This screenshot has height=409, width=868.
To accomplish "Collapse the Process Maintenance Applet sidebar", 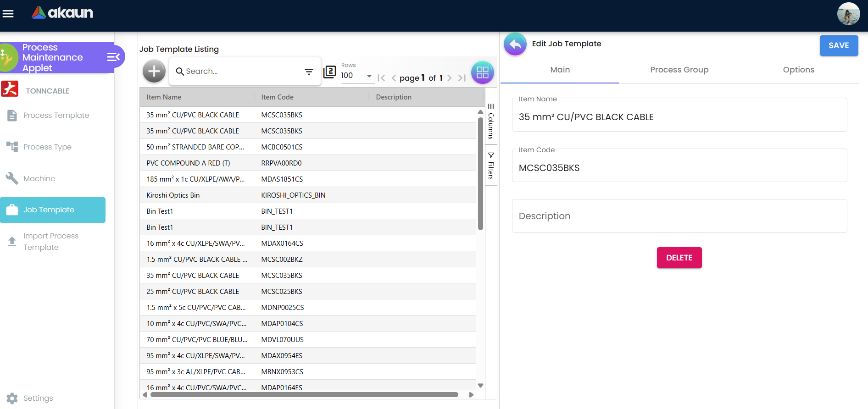I will pyautogui.click(x=113, y=57).
